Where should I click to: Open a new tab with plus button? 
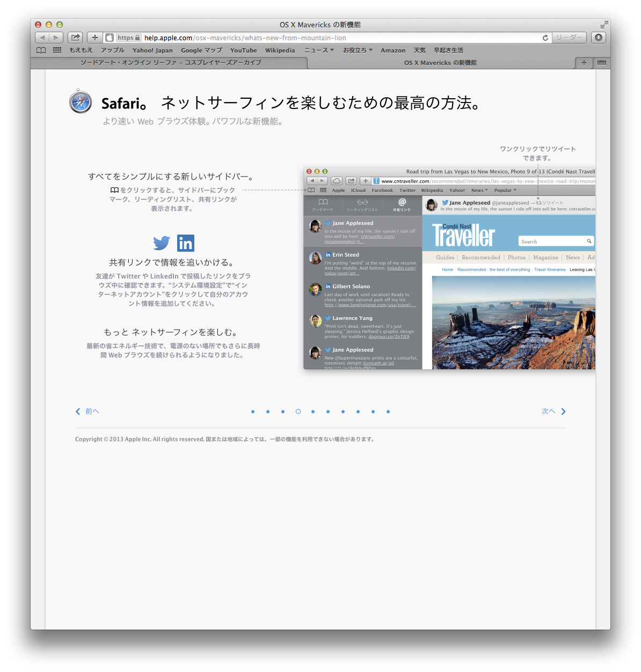point(584,63)
